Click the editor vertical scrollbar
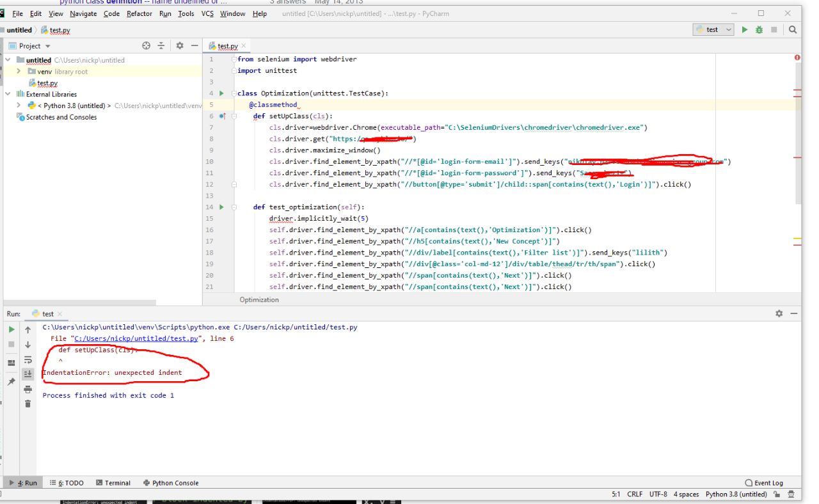Image resolution: width=819 pixels, height=504 pixels. click(798, 134)
